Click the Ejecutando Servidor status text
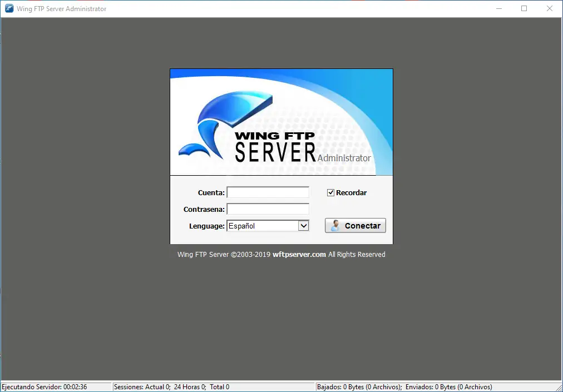This screenshot has height=392, width=563. (44, 387)
